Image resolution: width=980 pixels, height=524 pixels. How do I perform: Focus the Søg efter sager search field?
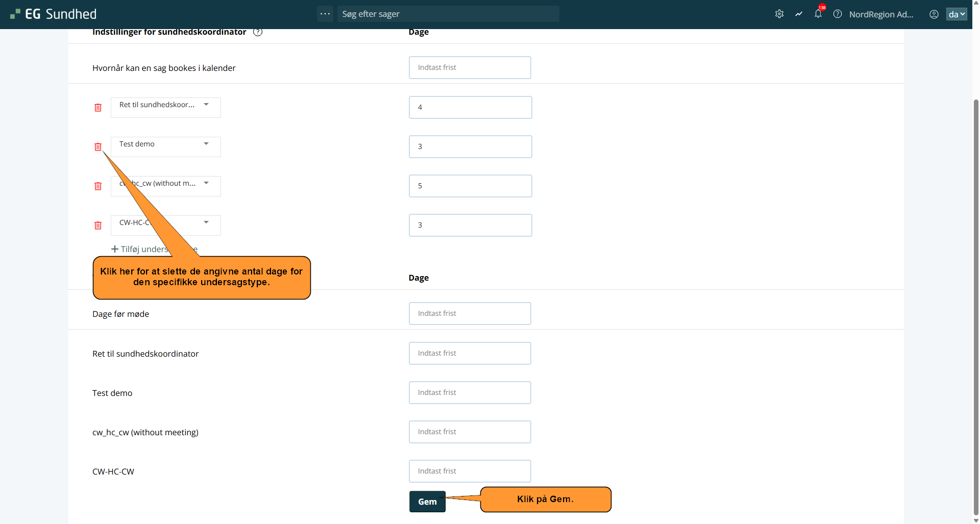tap(448, 14)
